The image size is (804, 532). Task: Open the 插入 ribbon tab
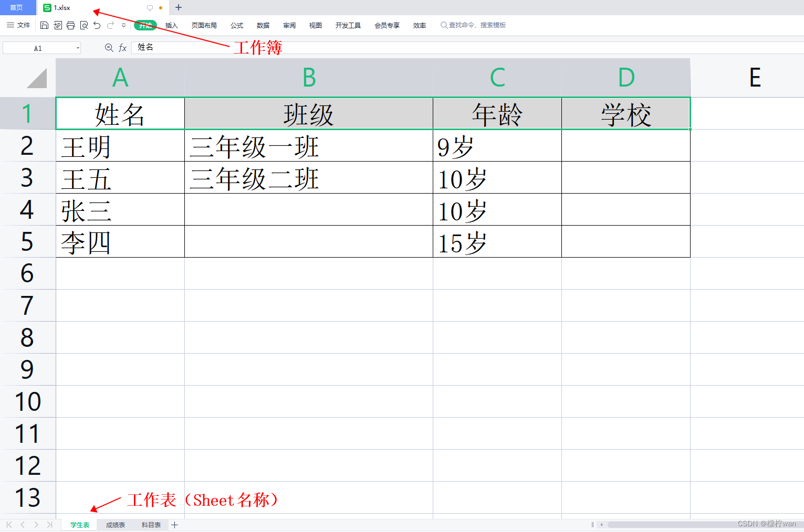[172, 25]
